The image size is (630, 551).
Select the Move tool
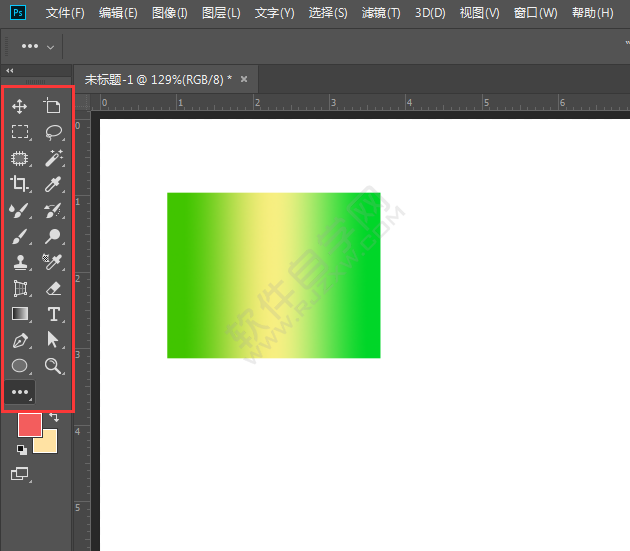(x=19, y=106)
